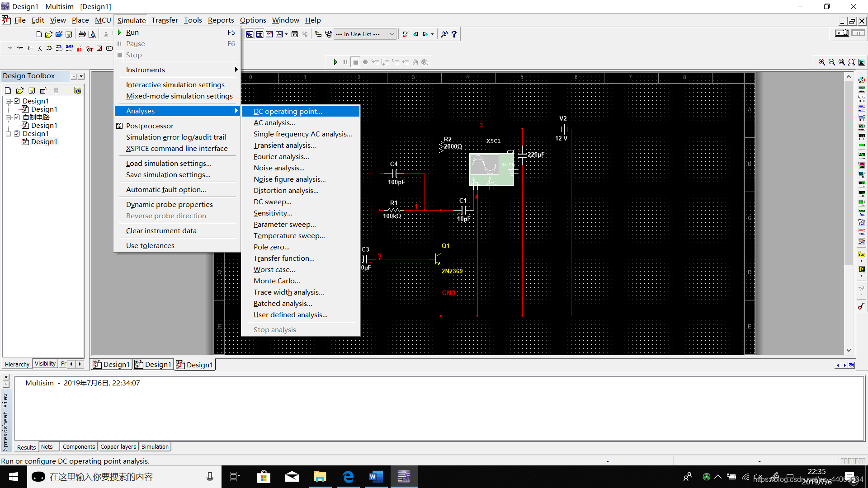Click the Zoom to fit page icon
The image size is (868, 488).
click(852, 62)
